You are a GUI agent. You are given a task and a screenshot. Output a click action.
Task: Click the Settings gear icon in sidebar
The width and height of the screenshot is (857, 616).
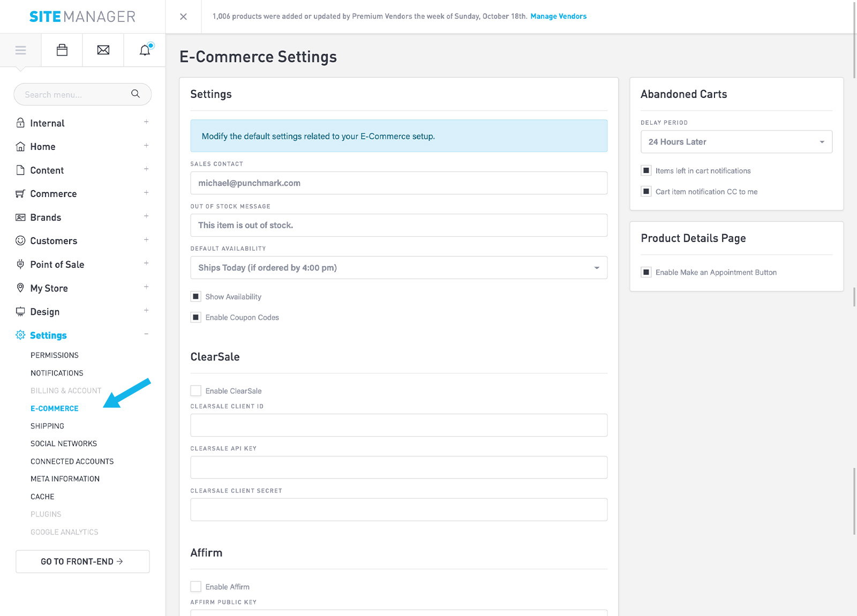(20, 335)
